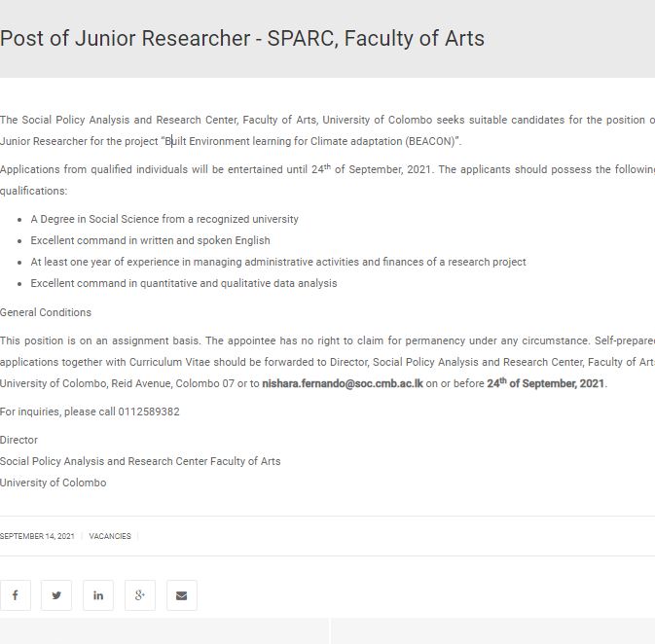Open the VACANCIES category link
655x644 pixels.
(x=110, y=536)
